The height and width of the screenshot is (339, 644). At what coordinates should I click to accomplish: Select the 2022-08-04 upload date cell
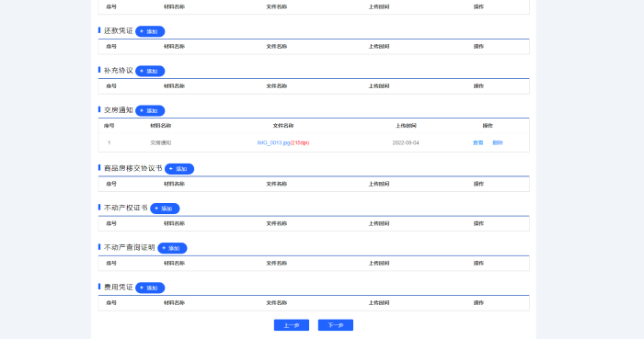(406, 142)
